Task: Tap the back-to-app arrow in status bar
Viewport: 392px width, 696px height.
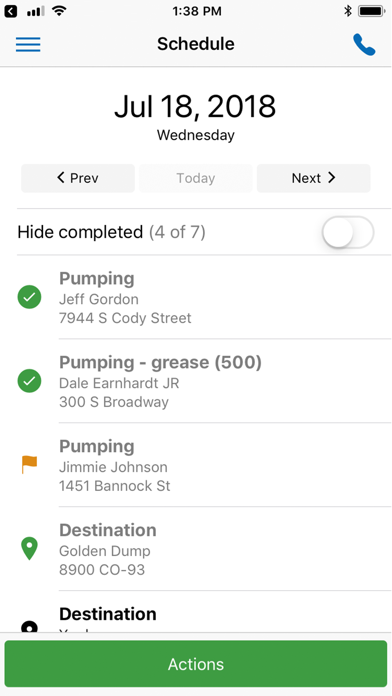Action: click(11, 11)
